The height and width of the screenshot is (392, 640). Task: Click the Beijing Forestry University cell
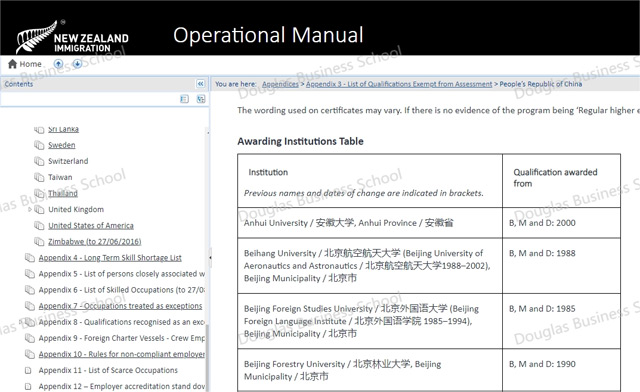click(370, 370)
